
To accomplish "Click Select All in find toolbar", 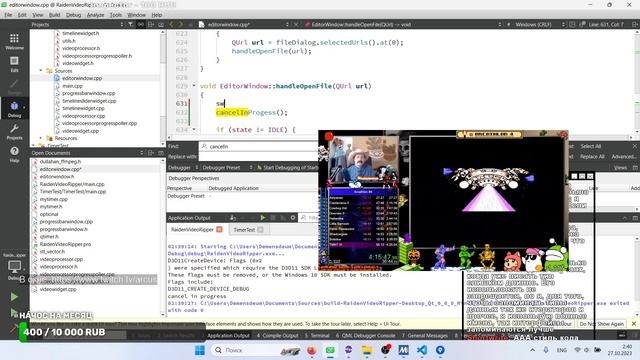I will tap(591, 146).
